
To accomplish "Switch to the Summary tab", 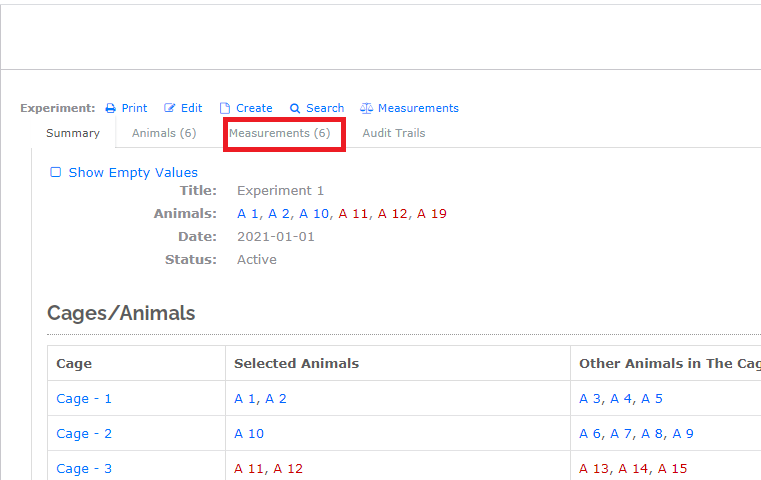I will (73, 133).
